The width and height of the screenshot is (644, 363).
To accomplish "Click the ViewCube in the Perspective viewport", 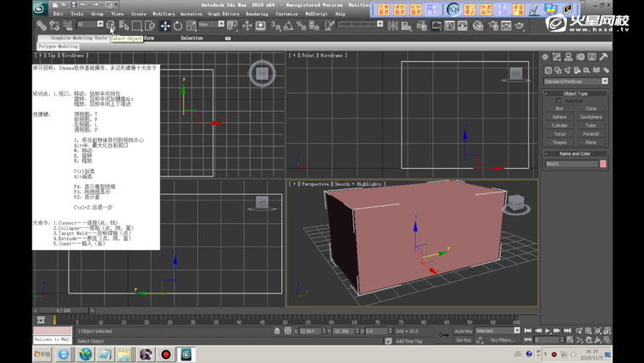I will 514,204.
